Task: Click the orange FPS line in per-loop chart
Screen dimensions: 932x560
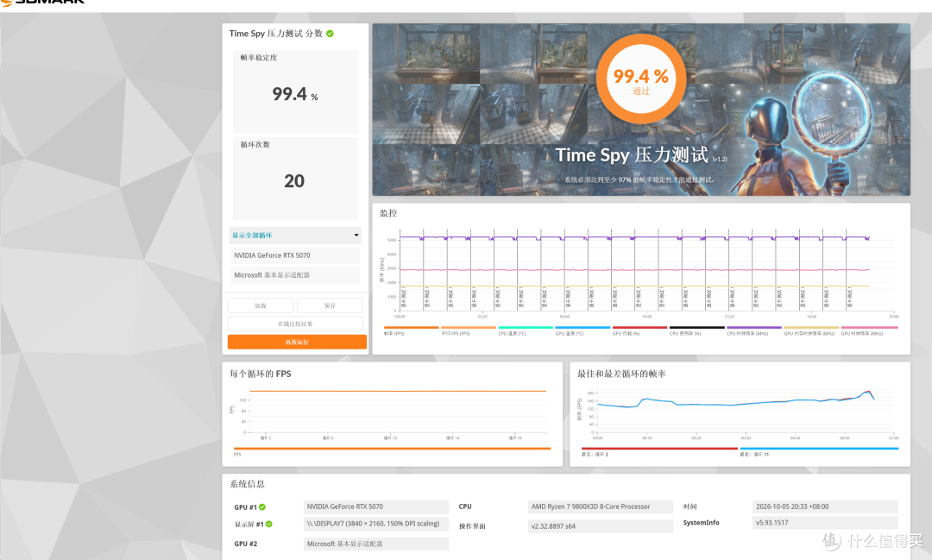Action: coord(398,391)
